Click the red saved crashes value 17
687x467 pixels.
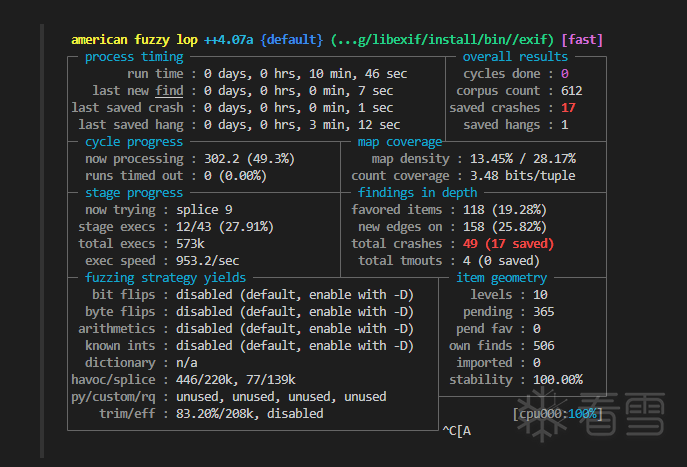coord(568,108)
